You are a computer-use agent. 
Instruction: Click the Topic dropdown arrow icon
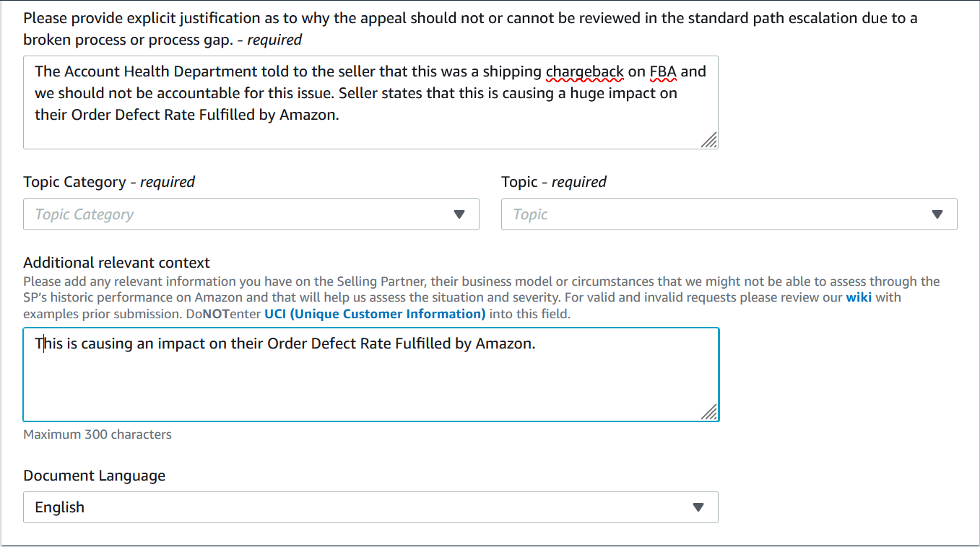pos(937,214)
